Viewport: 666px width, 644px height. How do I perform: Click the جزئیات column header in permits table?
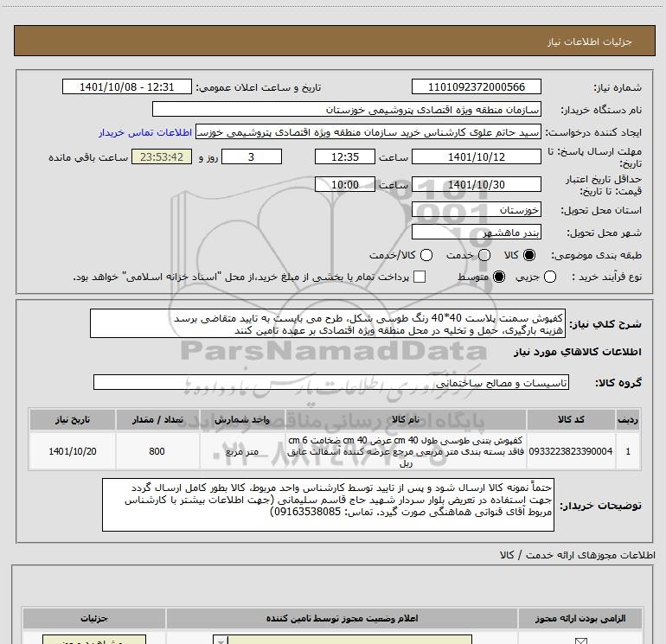pyautogui.click(x=94, y=619)
